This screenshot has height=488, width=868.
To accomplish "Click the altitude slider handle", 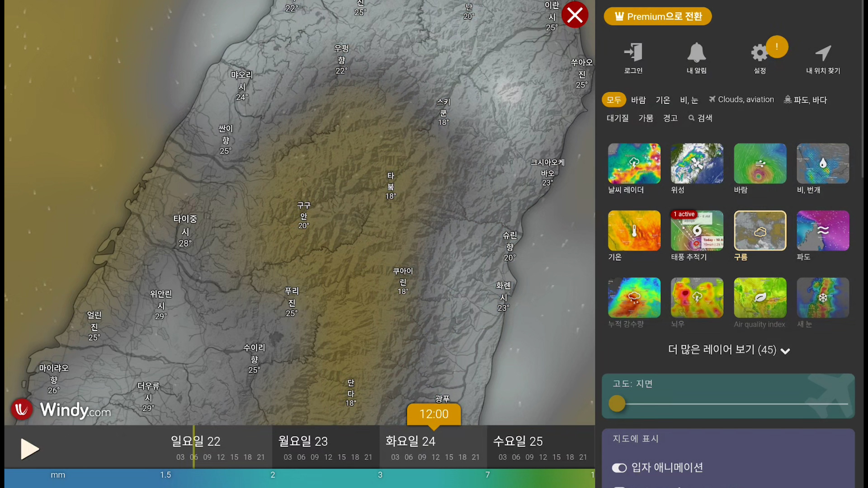I will point(617,404).
